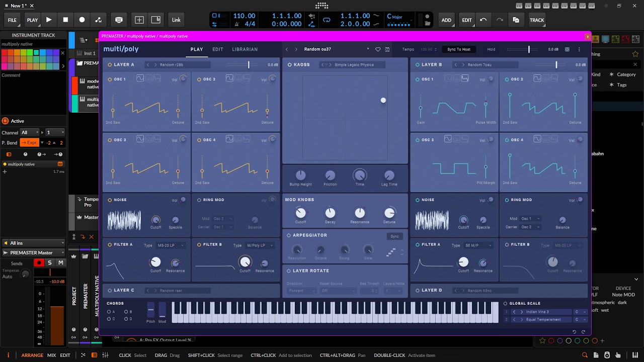Click the Arpeggiator Sync button

[394, 236]
